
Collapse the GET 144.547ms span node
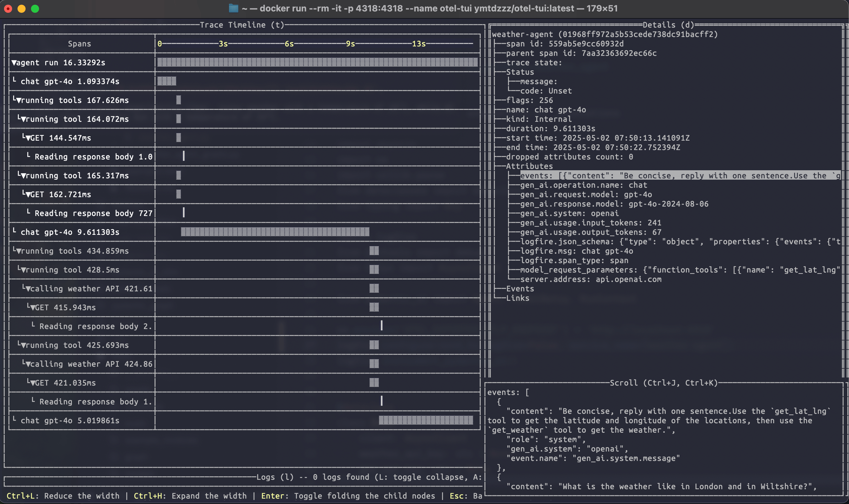pyautogui.click(x=28, y=138)
